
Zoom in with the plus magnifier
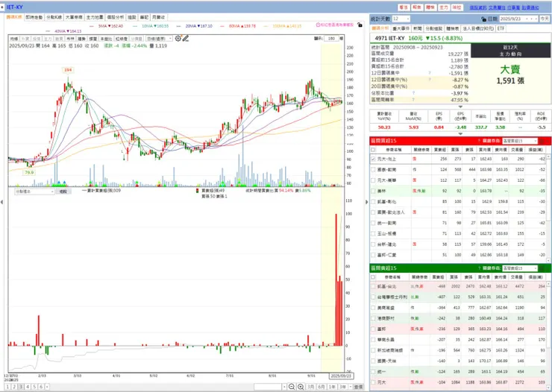pyautogui.click(x=301, y=387)
